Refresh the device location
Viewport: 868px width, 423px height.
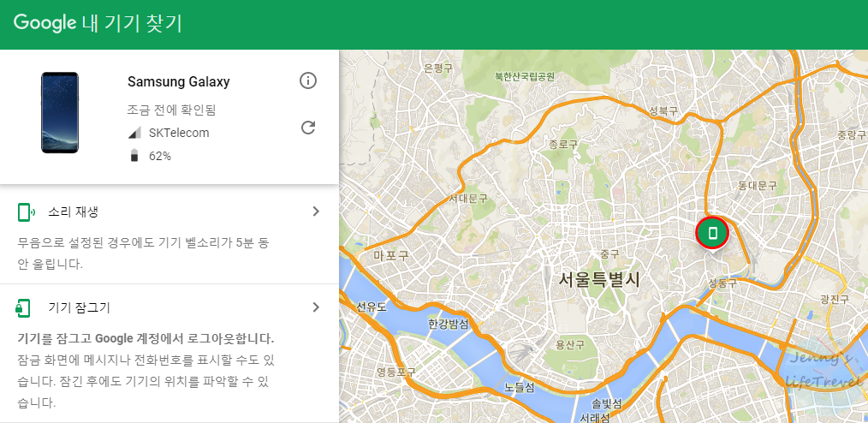(x=308, y=128)
